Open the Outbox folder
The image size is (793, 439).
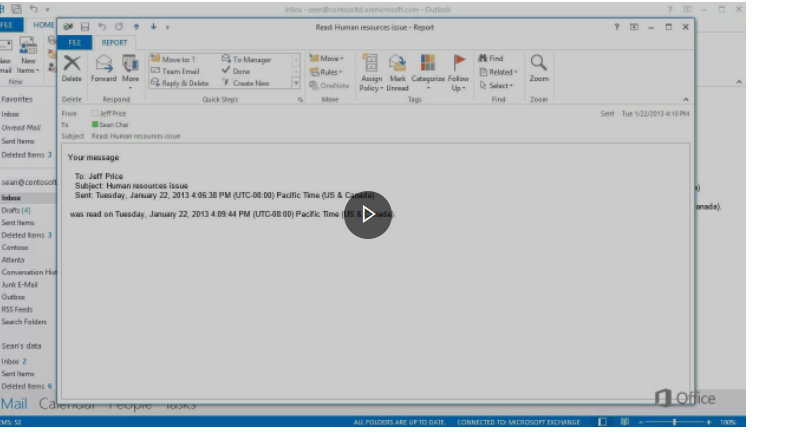coord(13,297)
